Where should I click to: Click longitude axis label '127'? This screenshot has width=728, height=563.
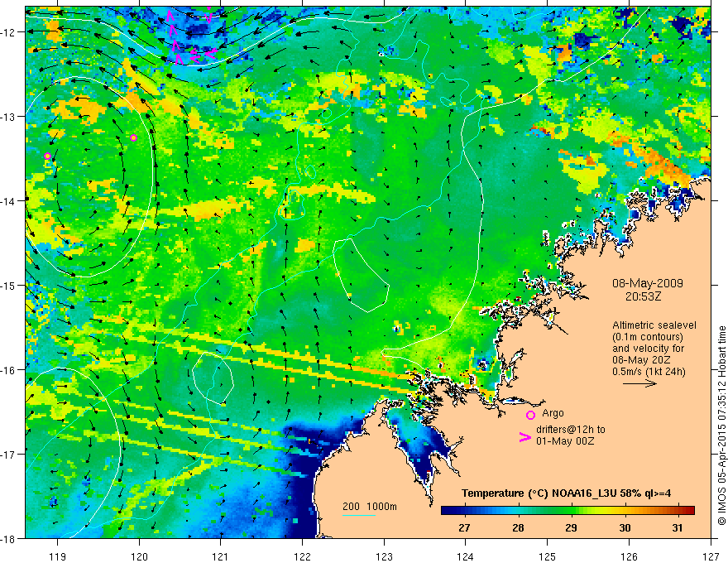click(x=711, y=556)
